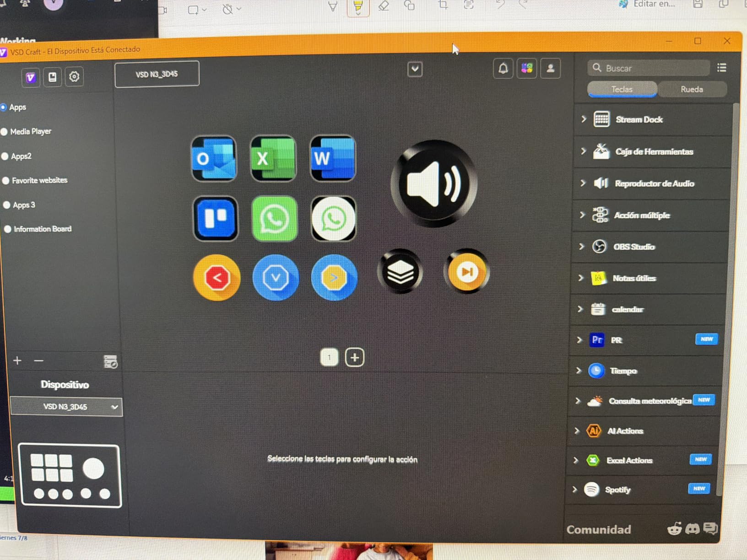Screen dimensions: 747x560
Task: Select the green WhatsApp key
Action: [x=274, y=218]
